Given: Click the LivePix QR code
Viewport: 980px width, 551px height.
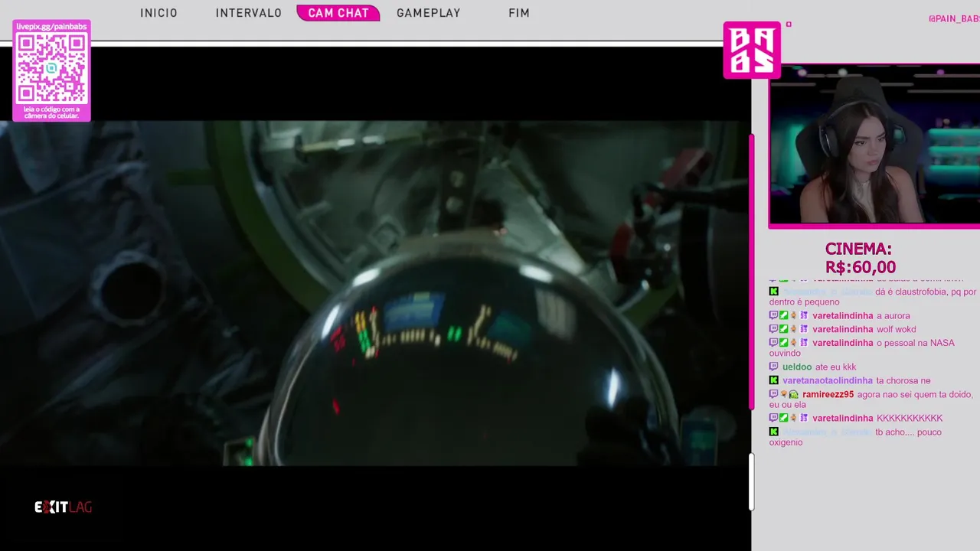Looking at the screenshot, I should 51,69.
